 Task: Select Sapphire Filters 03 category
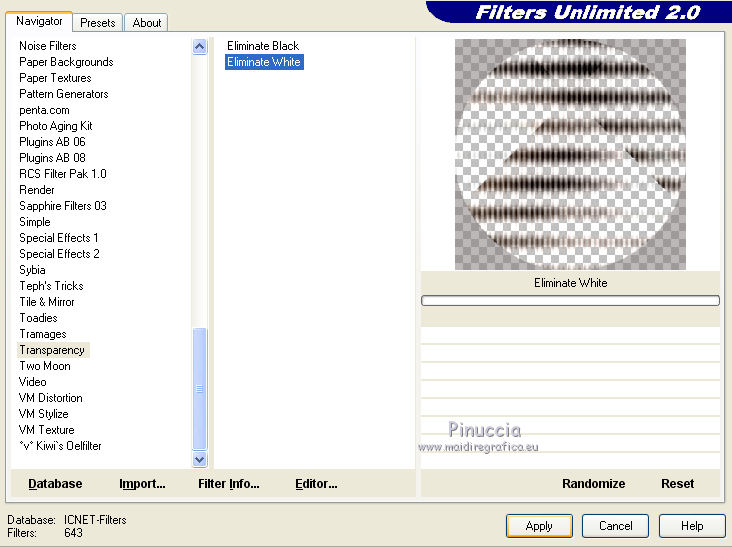pos(63,206)
